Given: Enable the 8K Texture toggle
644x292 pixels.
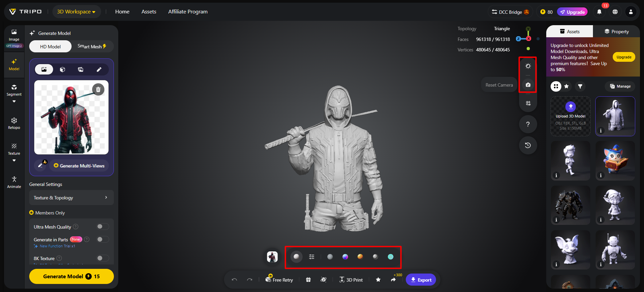Looking at the screenshot, I should click(103, 258).
